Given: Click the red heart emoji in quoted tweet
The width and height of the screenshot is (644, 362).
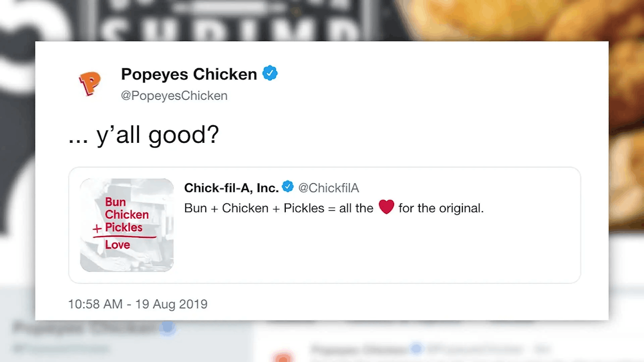Looking at the screenshot, I should pos(386,207).
